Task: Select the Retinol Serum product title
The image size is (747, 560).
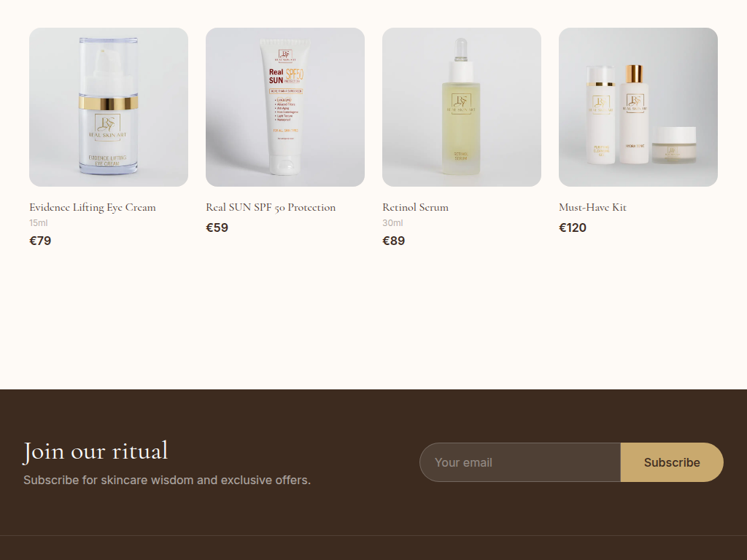Action: 415,208
